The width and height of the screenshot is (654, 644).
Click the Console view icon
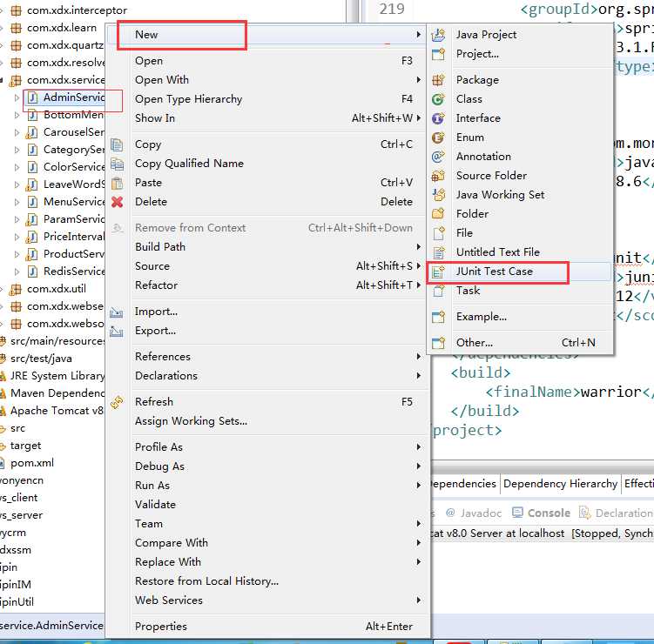click(x=517, y=513)
